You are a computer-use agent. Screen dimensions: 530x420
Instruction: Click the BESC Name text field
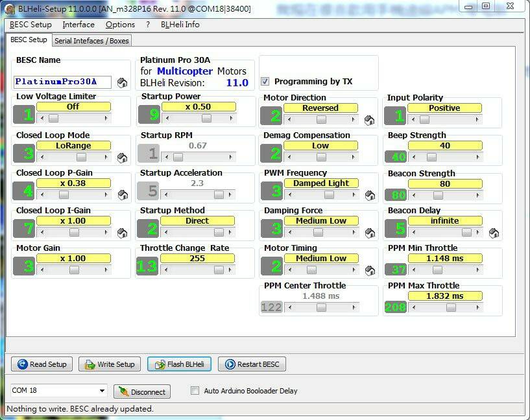click(x=62, y=82)
